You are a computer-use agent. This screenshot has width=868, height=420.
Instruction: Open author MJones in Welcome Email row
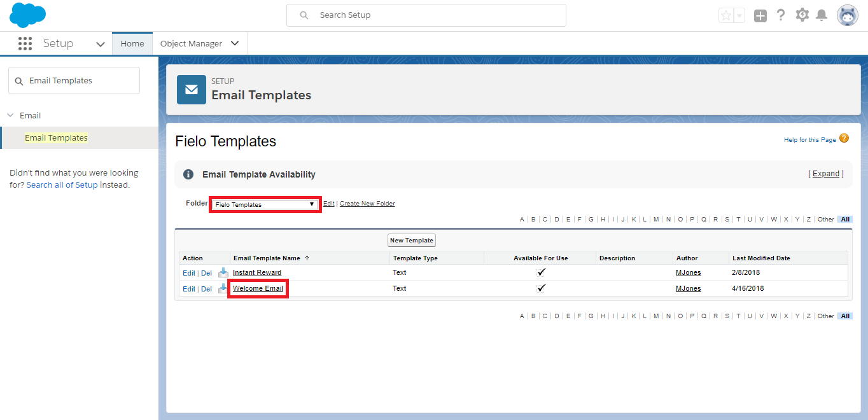point(688,288)
